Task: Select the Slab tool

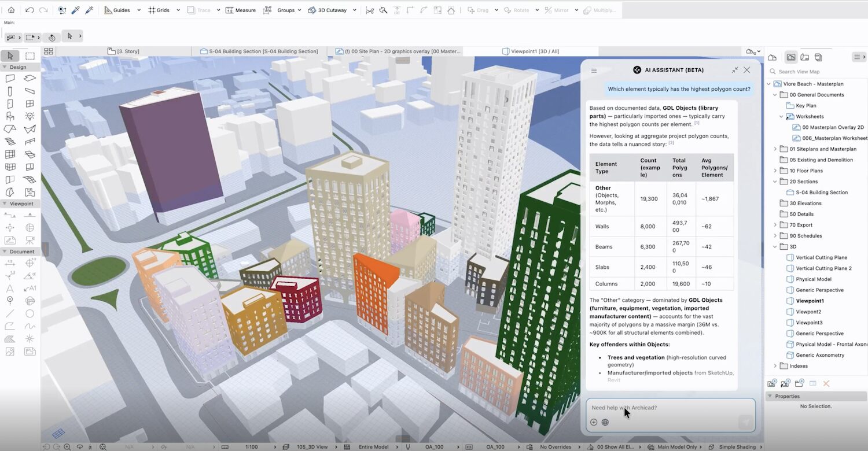Action: pos(30,78)
